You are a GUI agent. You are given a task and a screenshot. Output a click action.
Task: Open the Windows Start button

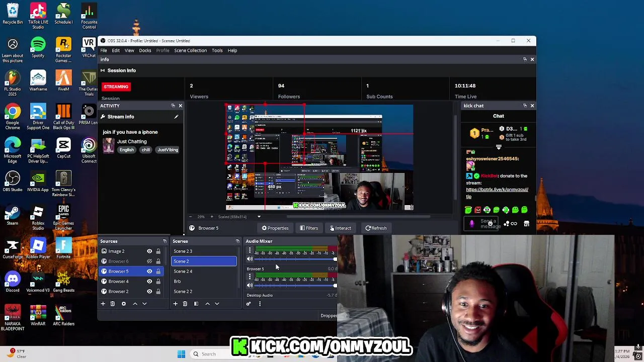click(181, 354)
